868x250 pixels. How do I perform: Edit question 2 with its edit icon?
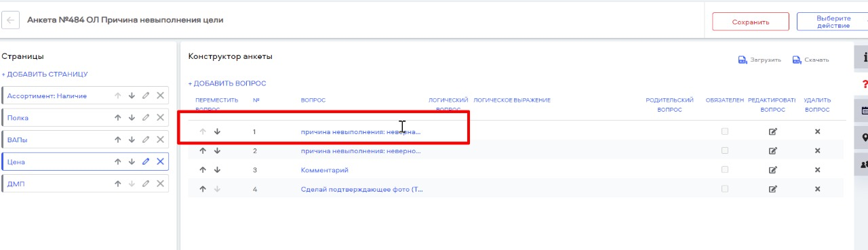[772, 150]
